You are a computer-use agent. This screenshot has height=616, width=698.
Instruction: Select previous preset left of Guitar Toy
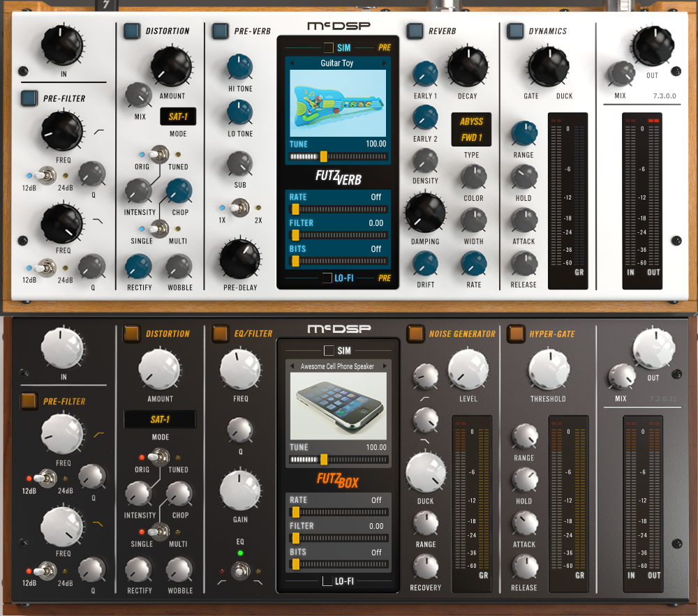tap(292, 63)
